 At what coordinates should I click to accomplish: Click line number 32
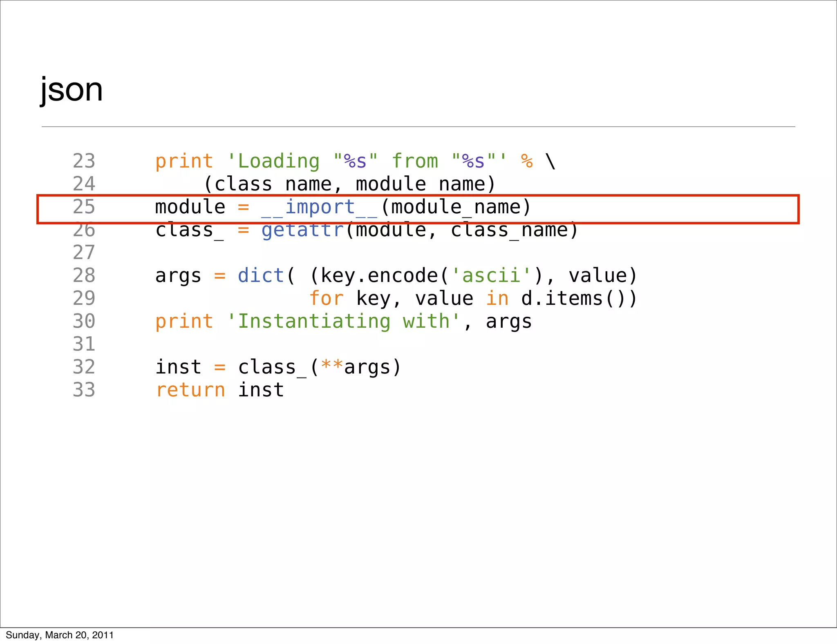click(84, 367)
